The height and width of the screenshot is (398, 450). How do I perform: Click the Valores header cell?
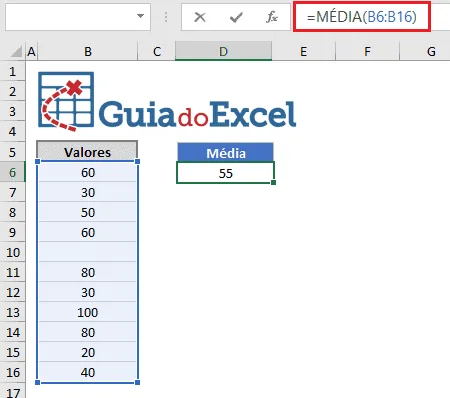click(87, 152)
